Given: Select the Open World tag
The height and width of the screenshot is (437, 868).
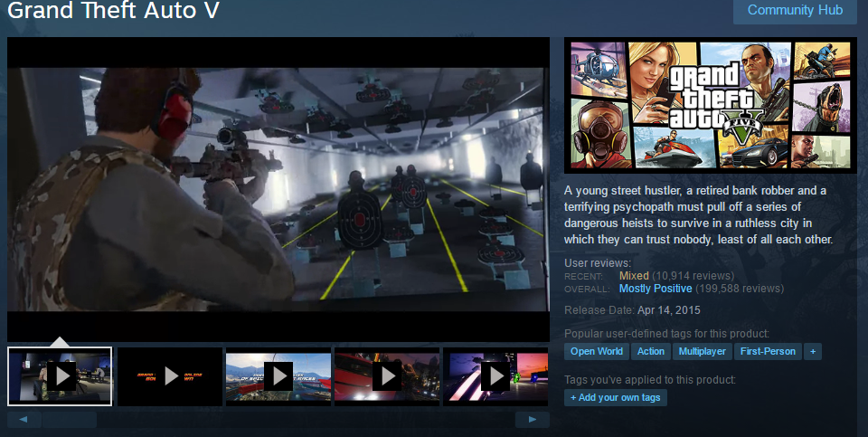Looking at the screenshot, I should (x=596, y=351).
